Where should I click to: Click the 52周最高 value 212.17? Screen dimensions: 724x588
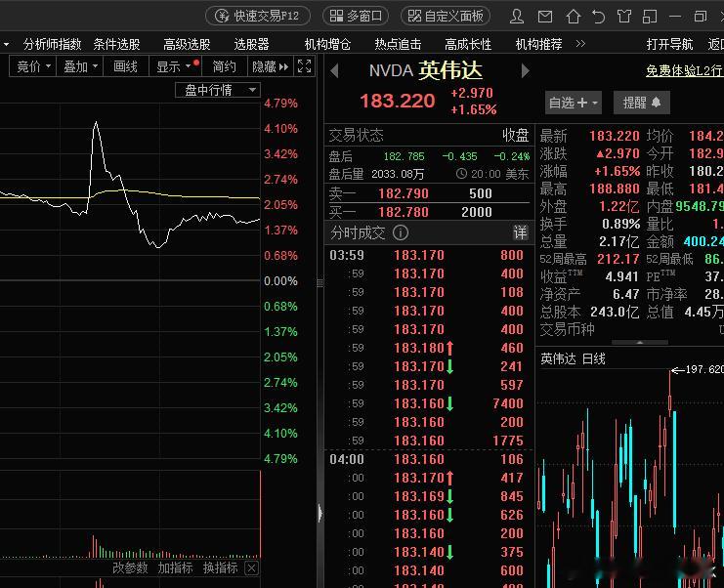618,259
